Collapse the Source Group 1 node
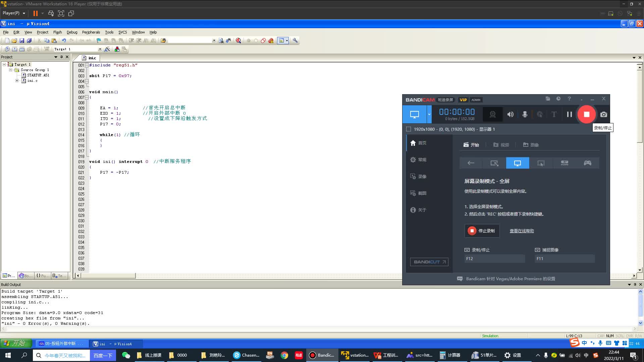 (10, 70)
